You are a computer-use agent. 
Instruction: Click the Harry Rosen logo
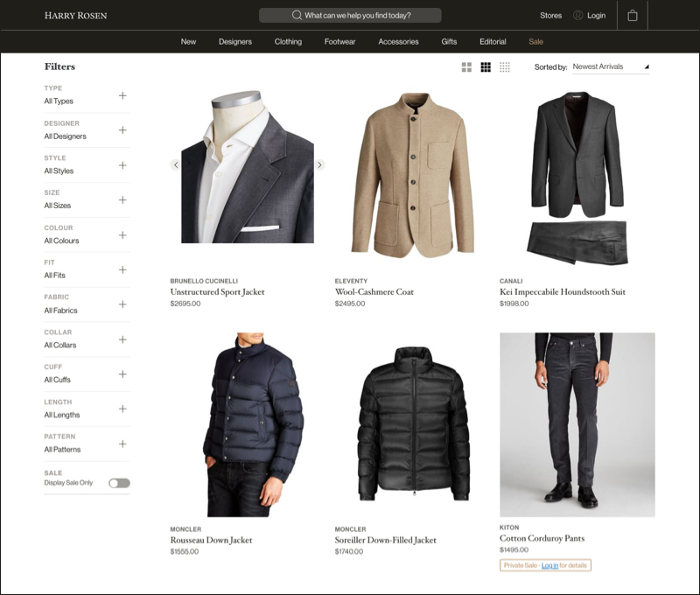[75, 16]
